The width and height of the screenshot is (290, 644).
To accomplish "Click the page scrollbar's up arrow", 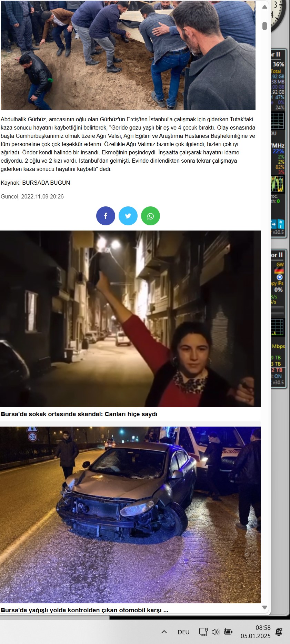I will [264, 7].
